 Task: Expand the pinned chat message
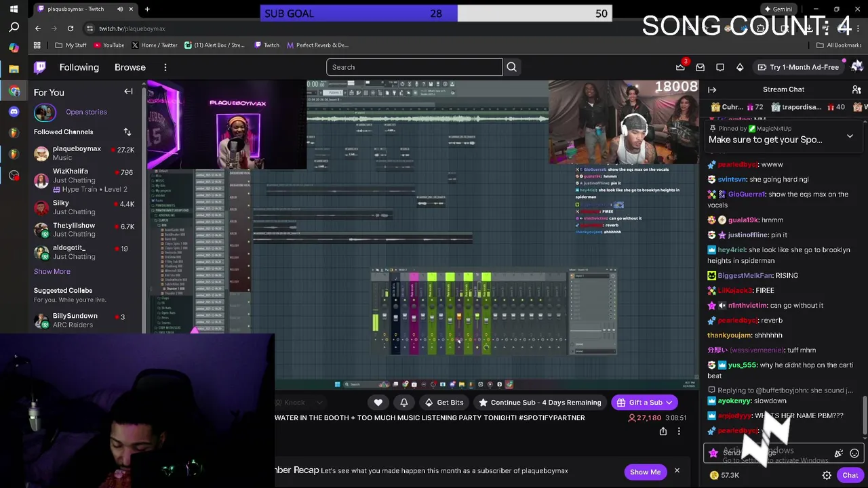850,136
